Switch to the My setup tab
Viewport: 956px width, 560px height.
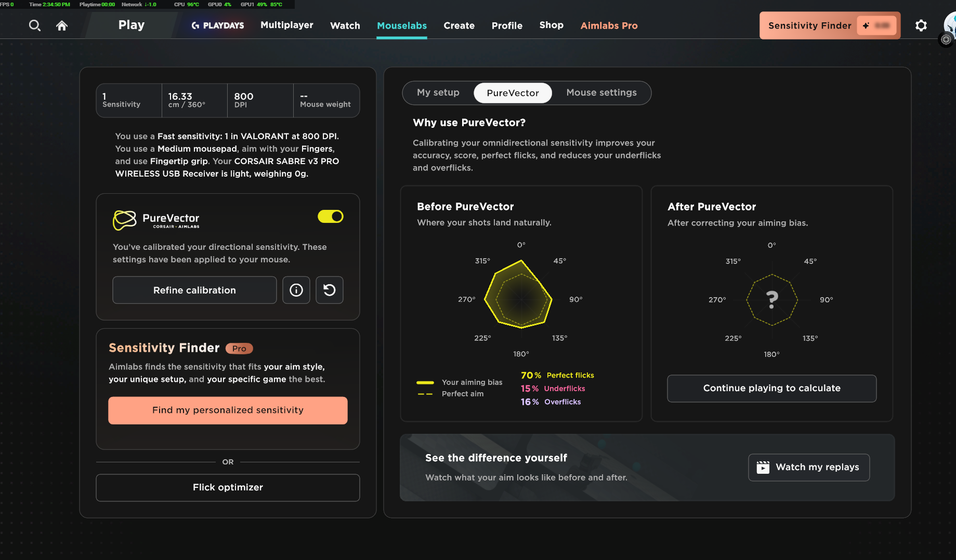tap(438, 92)
